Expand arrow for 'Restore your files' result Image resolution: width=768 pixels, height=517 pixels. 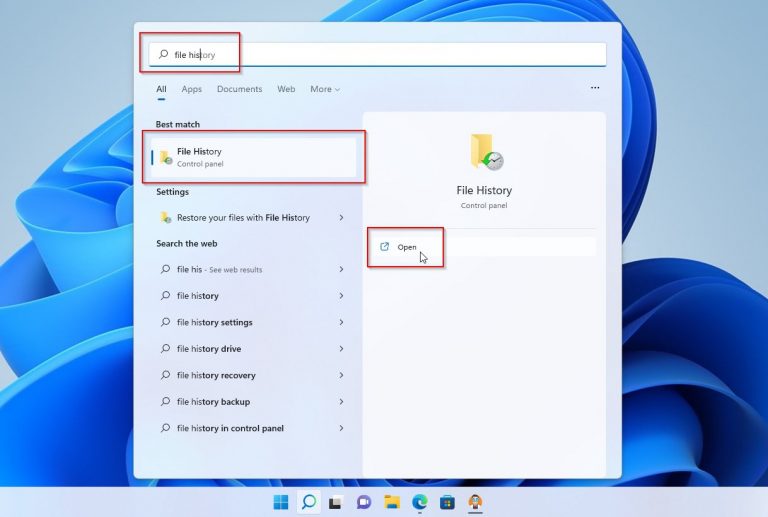pos(341,217)
